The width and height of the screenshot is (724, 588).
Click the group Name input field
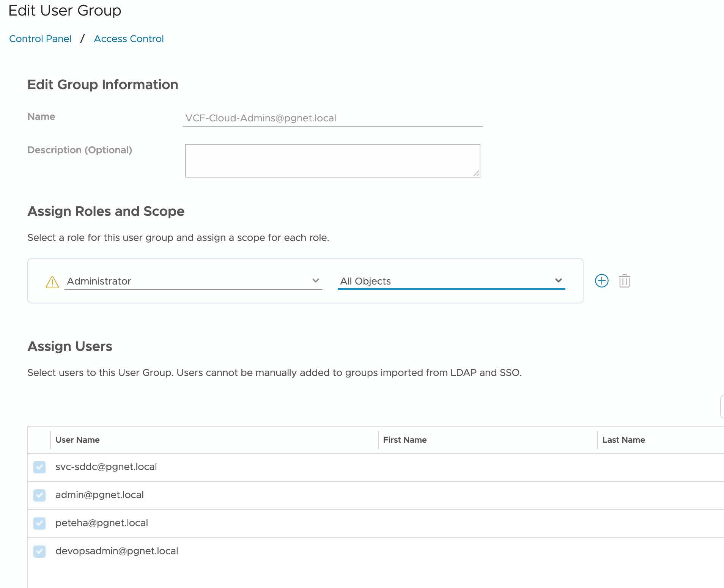pyautogui.click(x=332, y=118)
